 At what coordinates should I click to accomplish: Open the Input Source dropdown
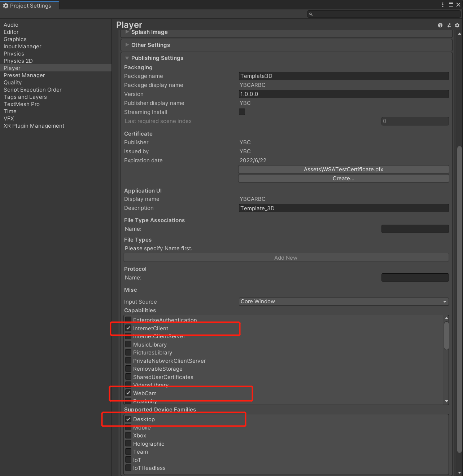(x=343, y=301)
